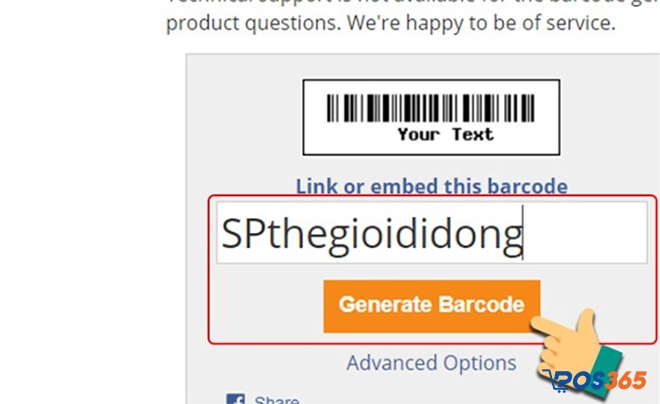This screenshot has width=660, height=404.
Task: Place cursor after SPthegioididong text
Action: 524,234
